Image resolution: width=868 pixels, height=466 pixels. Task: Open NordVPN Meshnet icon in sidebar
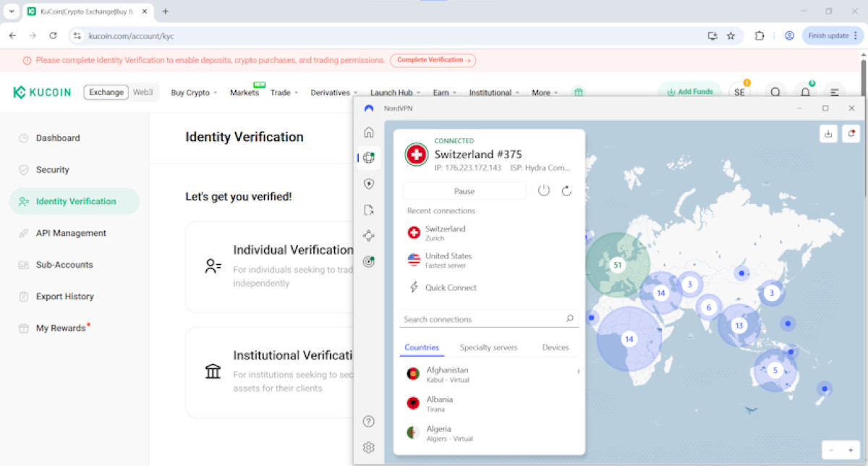(x=369, y=236)
